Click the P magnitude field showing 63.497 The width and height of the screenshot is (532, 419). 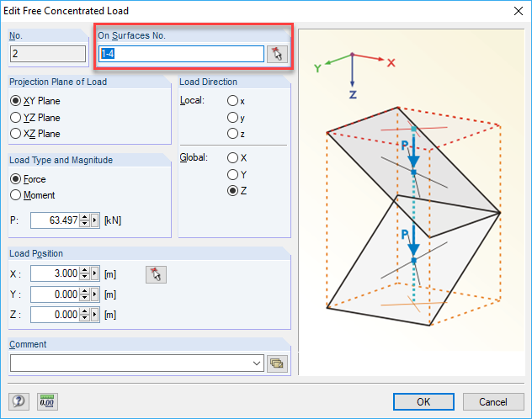point(55,220)
